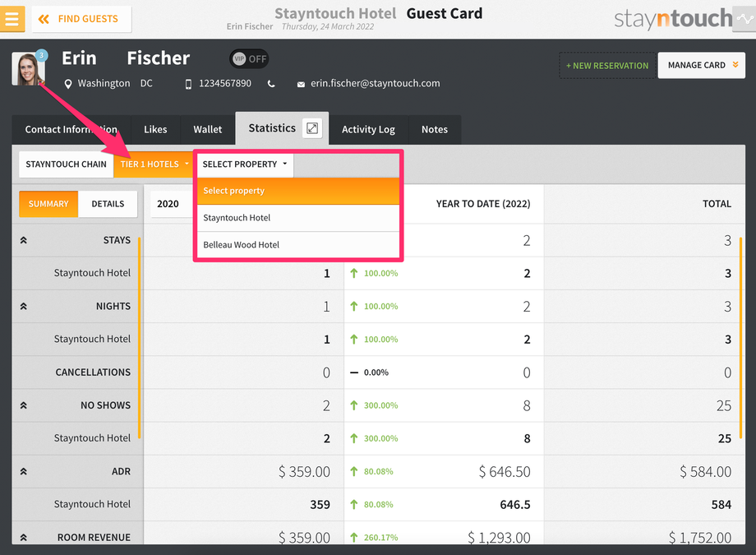Open the Tier 1 Hotels dropdown
This screenshot has width=756, height=555.
(154, 164)
